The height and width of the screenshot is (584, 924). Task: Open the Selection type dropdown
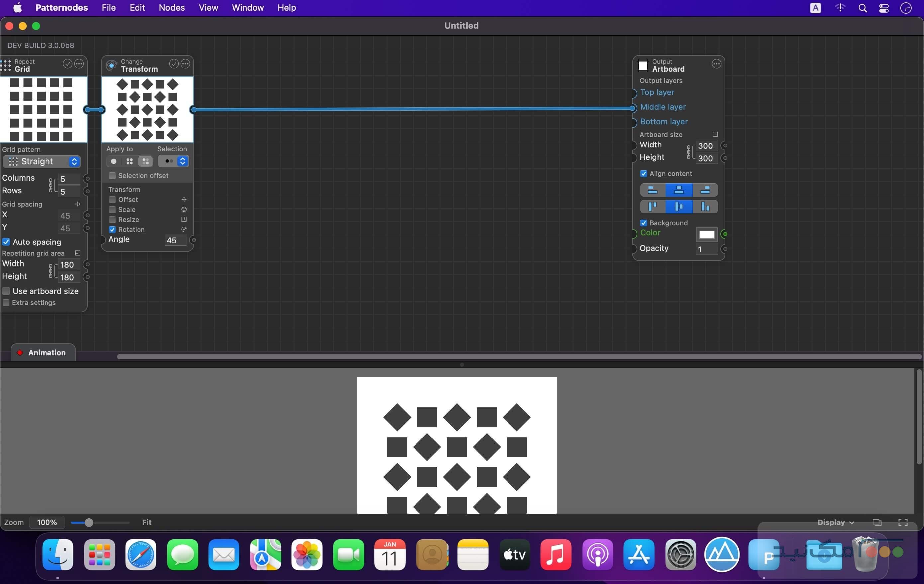click(173, 161)
